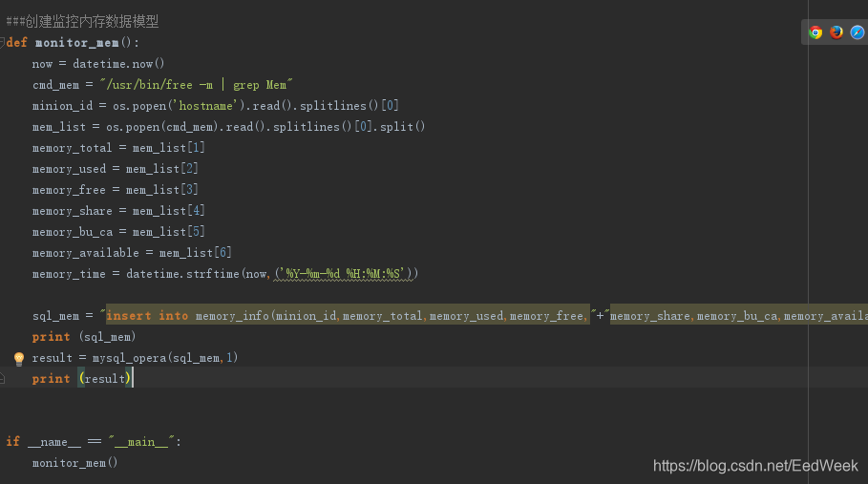Click memory_total = mem_list[1] line
868x484 pixels.
(x=118, y=148)
